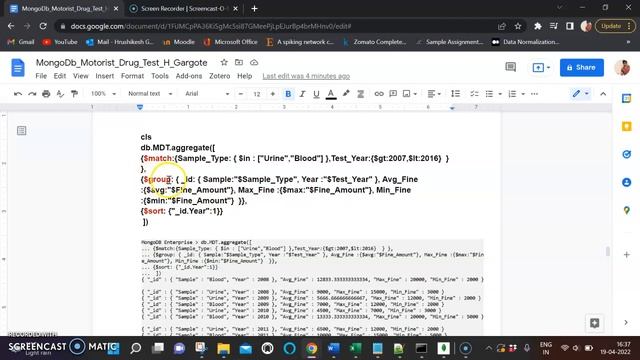Click the bulleted list icon

coord(489,94)
